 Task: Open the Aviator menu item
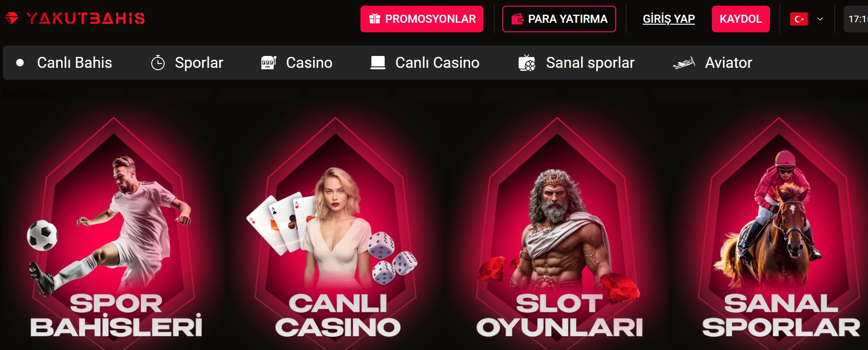(x=729, y=63)
